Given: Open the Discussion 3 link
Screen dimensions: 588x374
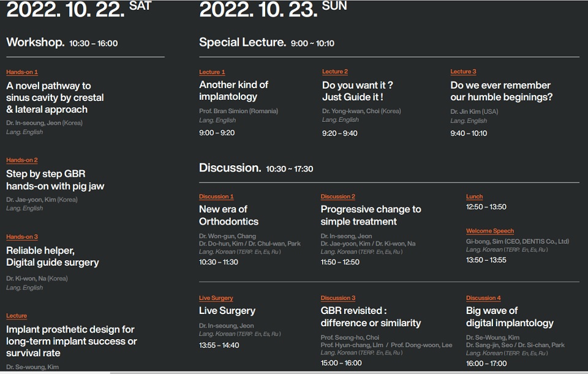Looking at the screenshot, I should click(337, 298).
